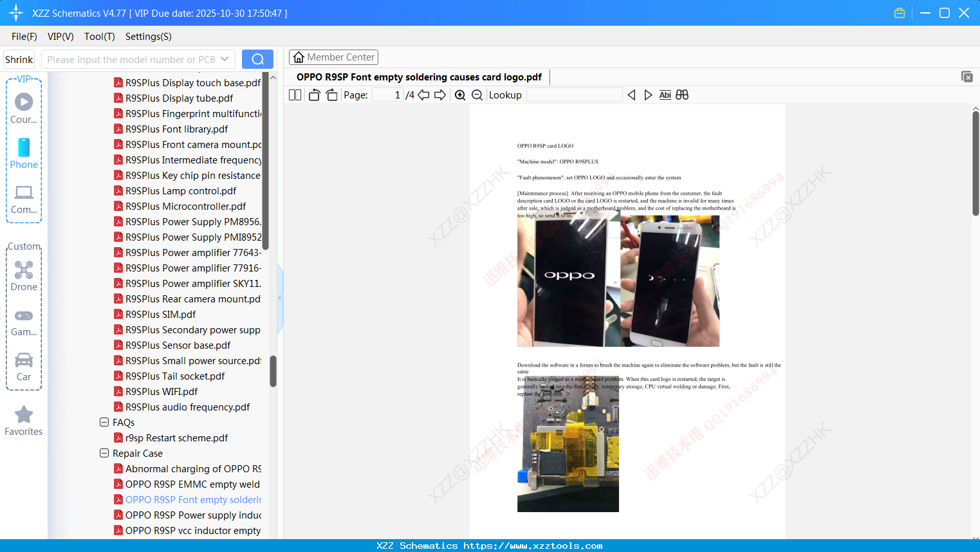
Task: Click the motherboard photo in the PDF
Action: tap(568, 444)
